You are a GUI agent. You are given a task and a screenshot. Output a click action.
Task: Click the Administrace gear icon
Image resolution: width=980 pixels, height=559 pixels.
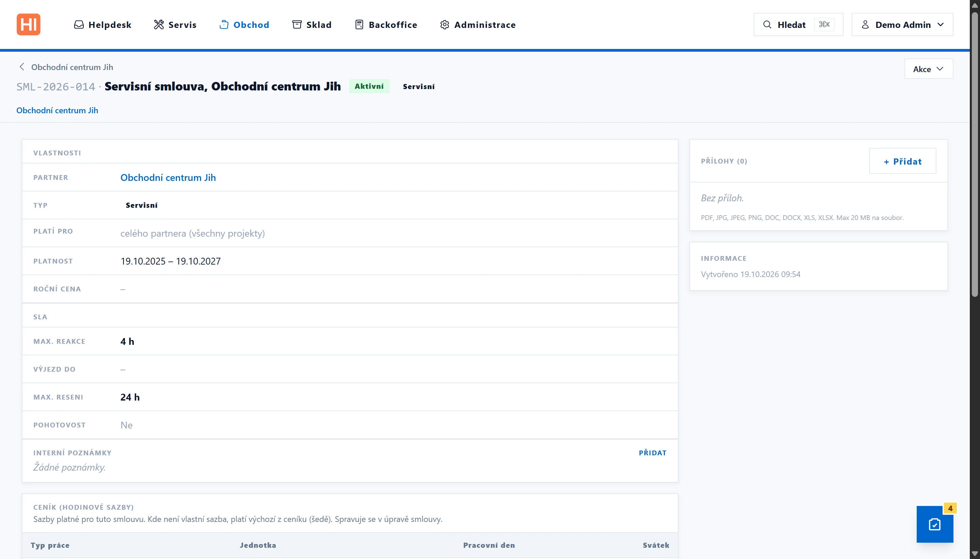pyautogui.click(x=444, y=24)
